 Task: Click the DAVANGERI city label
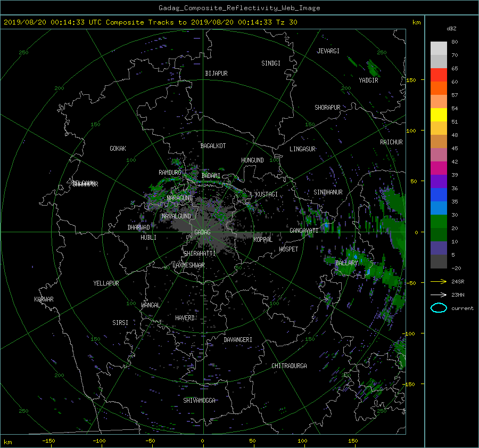tap(238, 340)
